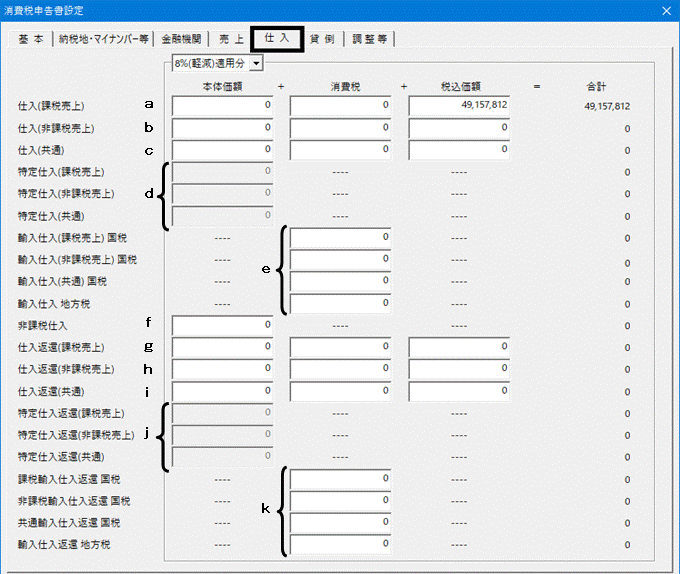Click 税込価額 field for 仕入返還(共通)
Screen dimensions: 680x574
pos(459,391)
